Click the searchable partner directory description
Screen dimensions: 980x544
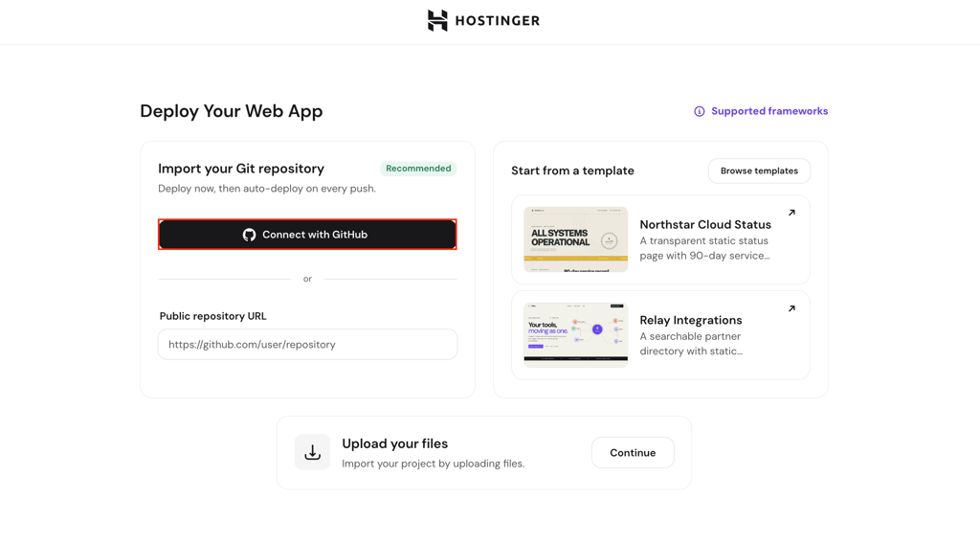[691, 344]
